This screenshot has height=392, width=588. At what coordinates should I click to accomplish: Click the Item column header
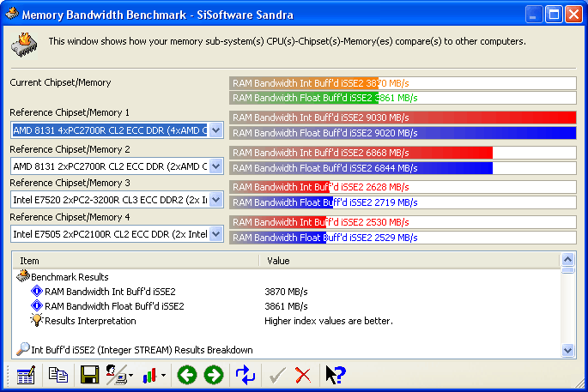click(x=136, y=261)
